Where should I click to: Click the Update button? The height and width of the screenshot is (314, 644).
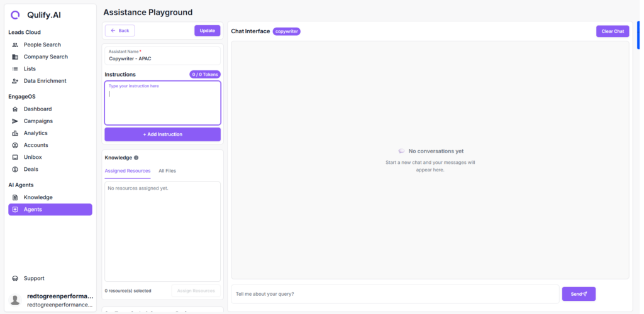(x=208, y=31)
